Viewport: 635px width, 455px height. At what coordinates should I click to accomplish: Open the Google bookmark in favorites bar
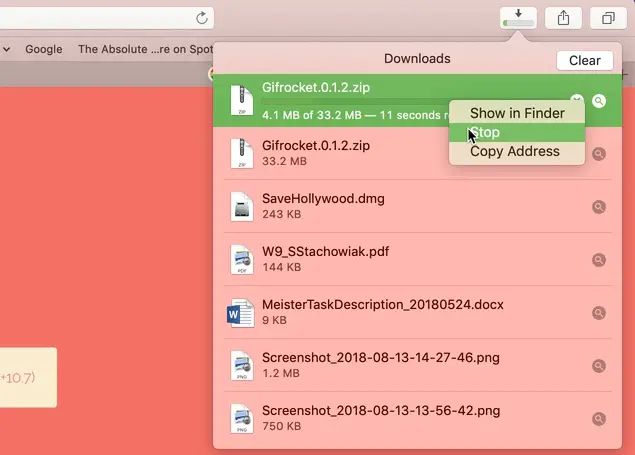(44, 49)
